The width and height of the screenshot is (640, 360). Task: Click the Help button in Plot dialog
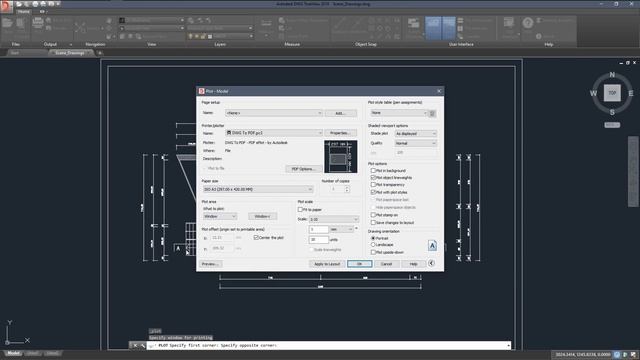(413, 264)
